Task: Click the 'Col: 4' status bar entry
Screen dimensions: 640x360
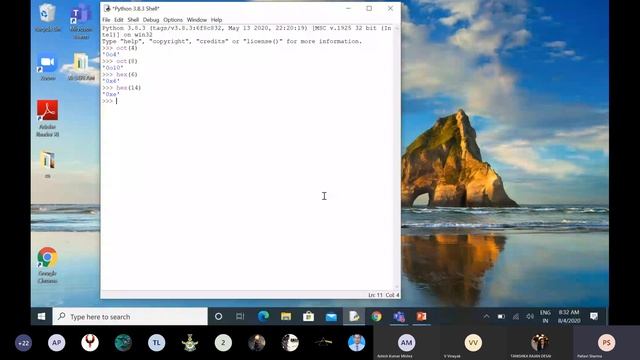Action: (x=392, y=295)
